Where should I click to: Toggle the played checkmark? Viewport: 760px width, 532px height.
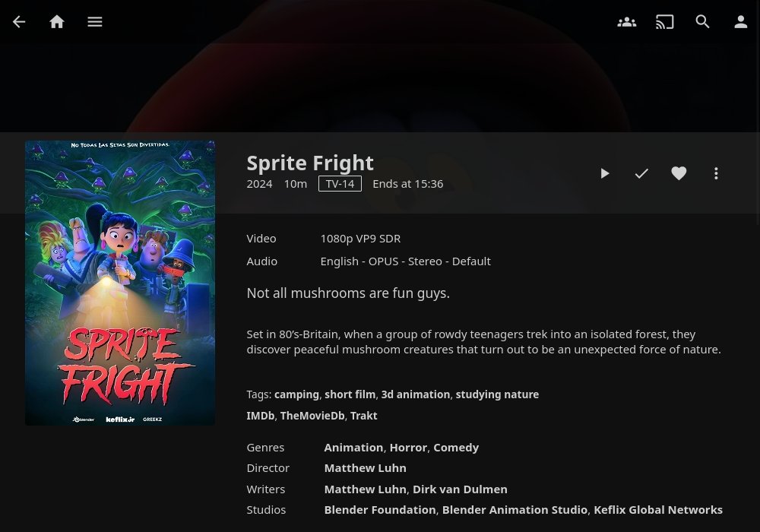(x=641, y=173)
